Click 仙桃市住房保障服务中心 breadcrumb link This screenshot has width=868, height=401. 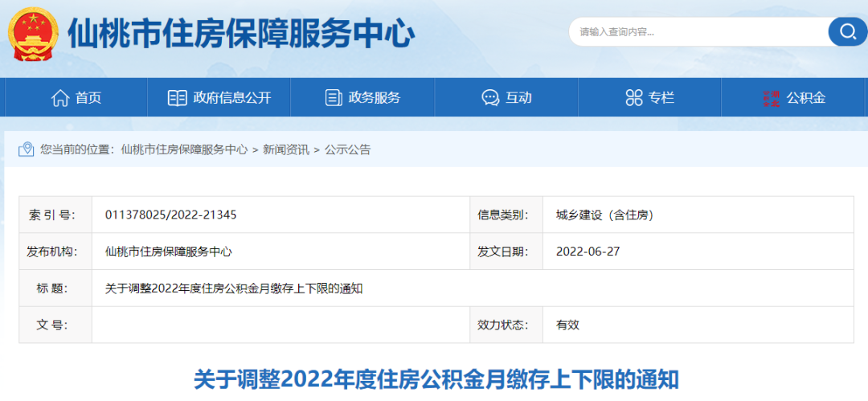(x=184, y=149)
